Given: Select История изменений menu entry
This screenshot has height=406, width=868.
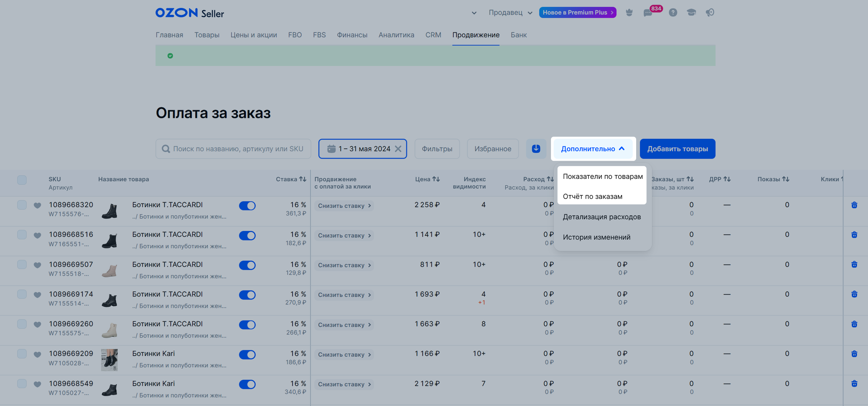Looking at the screenshot, I should point(596,237).
